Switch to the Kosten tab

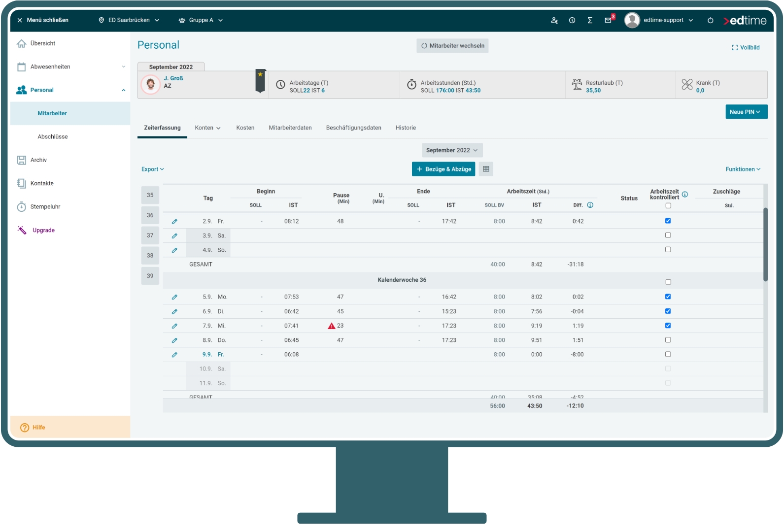[x=245, y=128]
